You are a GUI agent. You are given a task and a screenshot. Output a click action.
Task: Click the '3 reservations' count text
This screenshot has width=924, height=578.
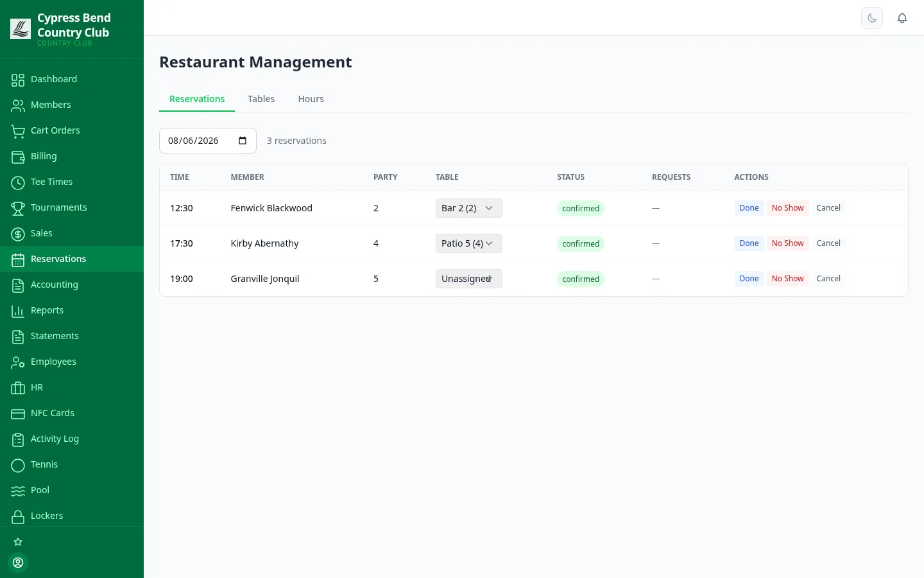pos(296,141)
